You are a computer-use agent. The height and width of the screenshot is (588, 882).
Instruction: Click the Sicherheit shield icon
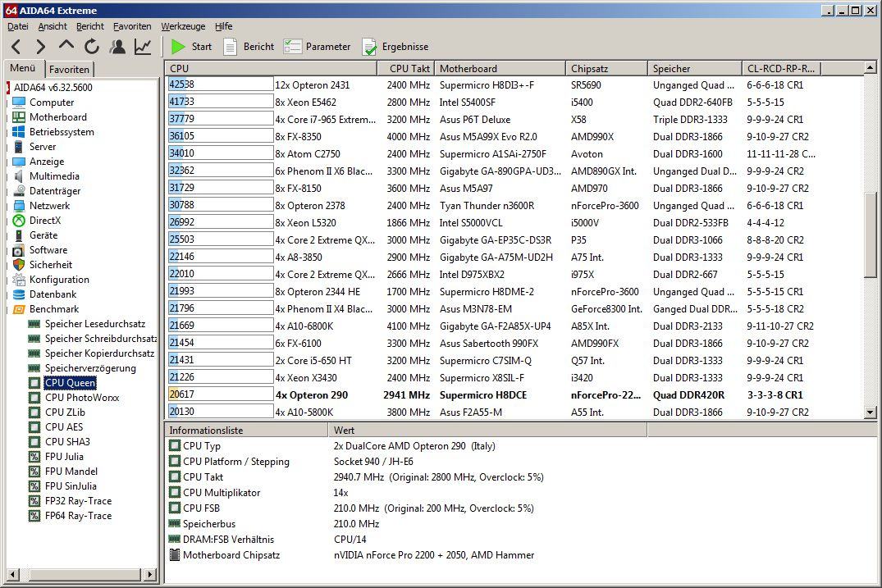[x=19, y=264]
